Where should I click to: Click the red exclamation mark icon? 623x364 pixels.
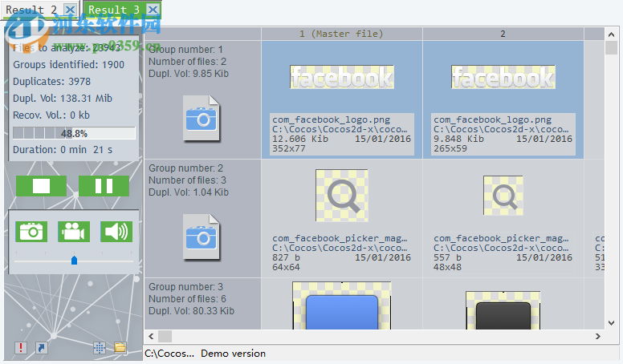point(21,348)
